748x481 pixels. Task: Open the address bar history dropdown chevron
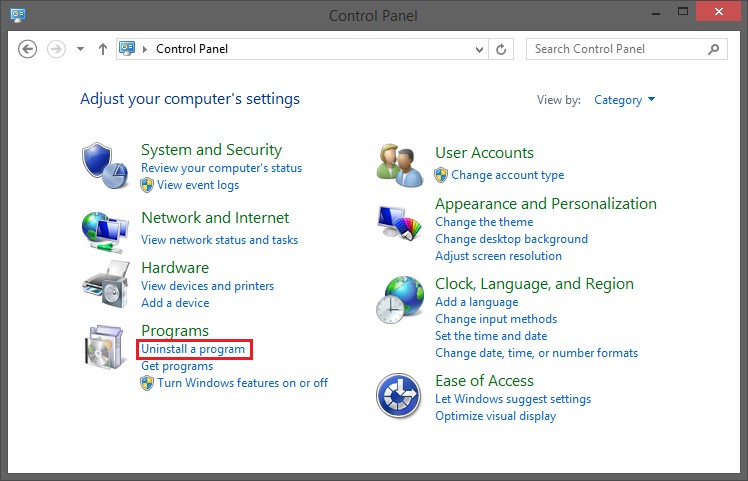click(479, 49)
